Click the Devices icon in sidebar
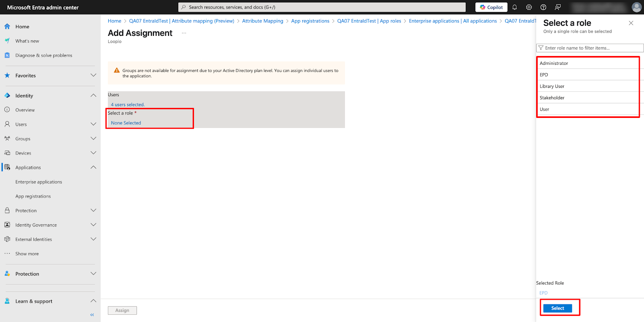This screenshot has height=322, width=644. 7,153
